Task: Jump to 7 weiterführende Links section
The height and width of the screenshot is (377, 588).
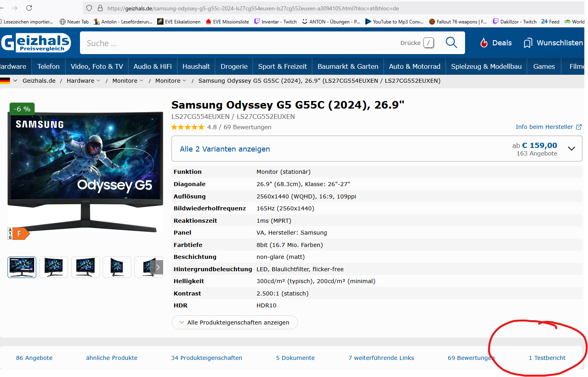Action: pyautogui.click(x=381, y=358)
